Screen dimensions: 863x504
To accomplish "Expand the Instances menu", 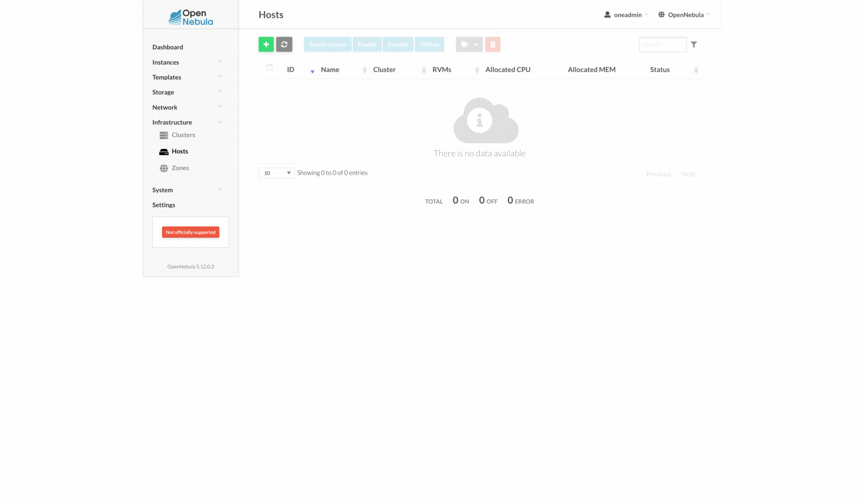I will point(220,62).
